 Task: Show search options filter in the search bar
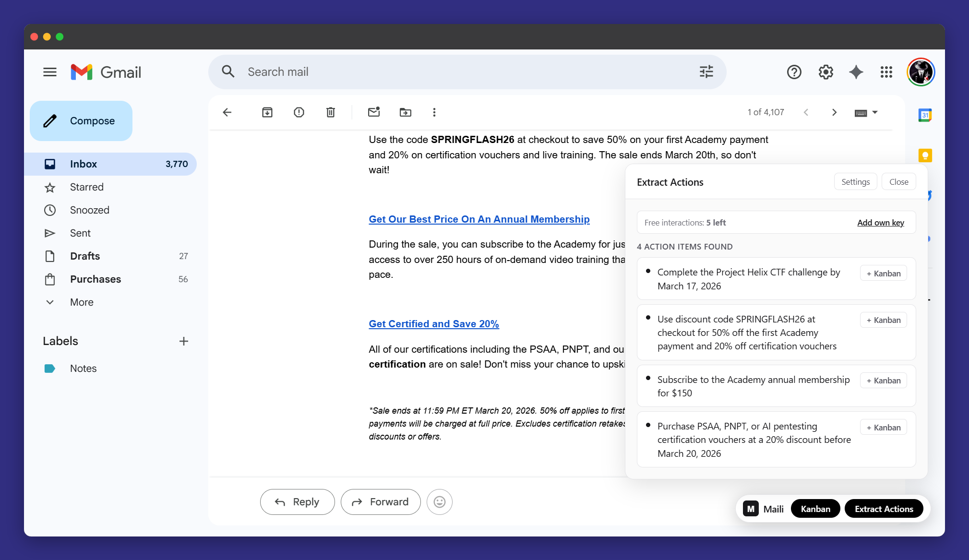pyautogui.click(x=706, y=72)
